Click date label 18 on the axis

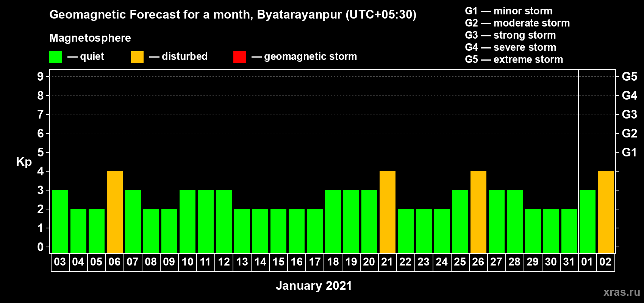point(333,262)
